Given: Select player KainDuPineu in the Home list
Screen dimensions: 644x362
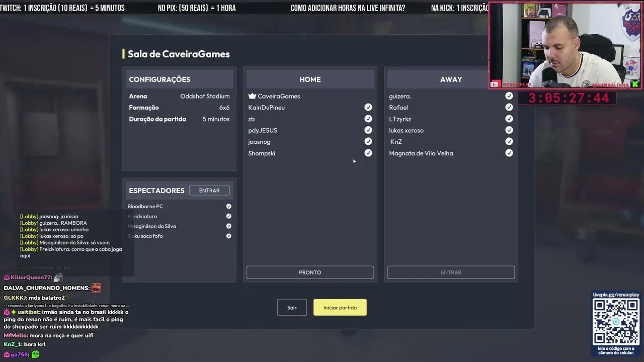Looking at the screenshot, I should click(266, 108).
